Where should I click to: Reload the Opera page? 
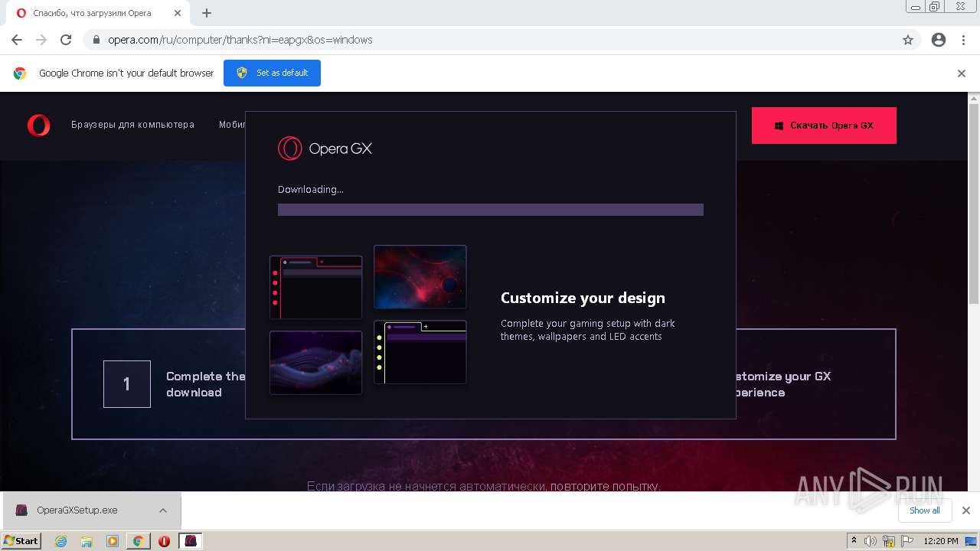pos(66,40)
